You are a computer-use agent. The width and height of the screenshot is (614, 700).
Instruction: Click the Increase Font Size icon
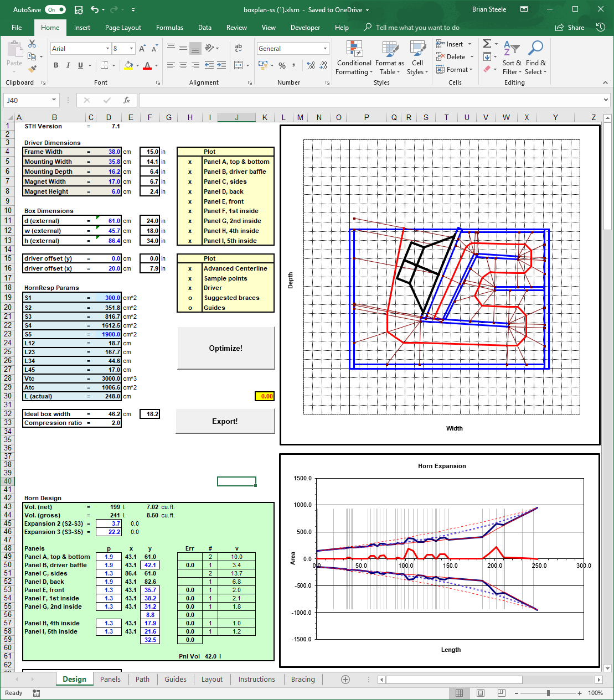(x=142, y=49)
